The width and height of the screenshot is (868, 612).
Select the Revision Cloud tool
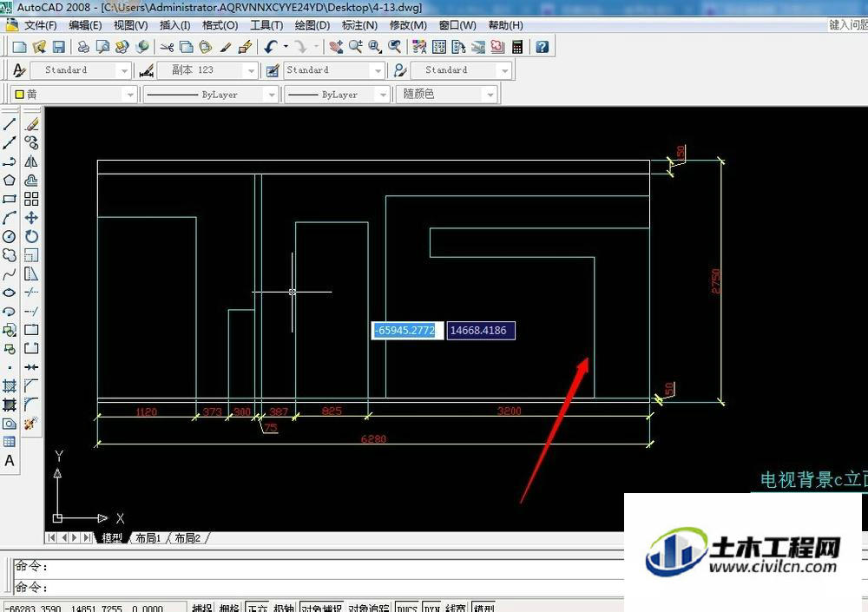[x=10, y=255]
